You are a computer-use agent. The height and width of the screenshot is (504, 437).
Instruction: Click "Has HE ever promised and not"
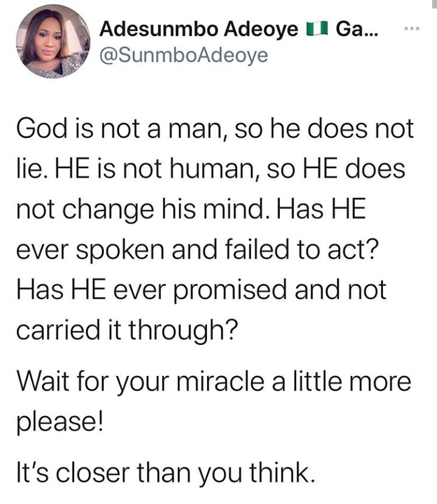tap(201, 289)
